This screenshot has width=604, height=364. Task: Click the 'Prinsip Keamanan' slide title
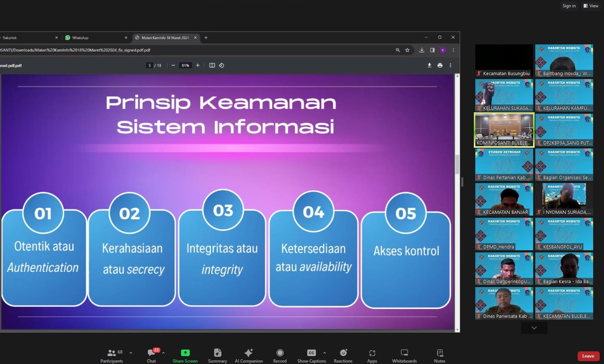[x=221, y=103]
